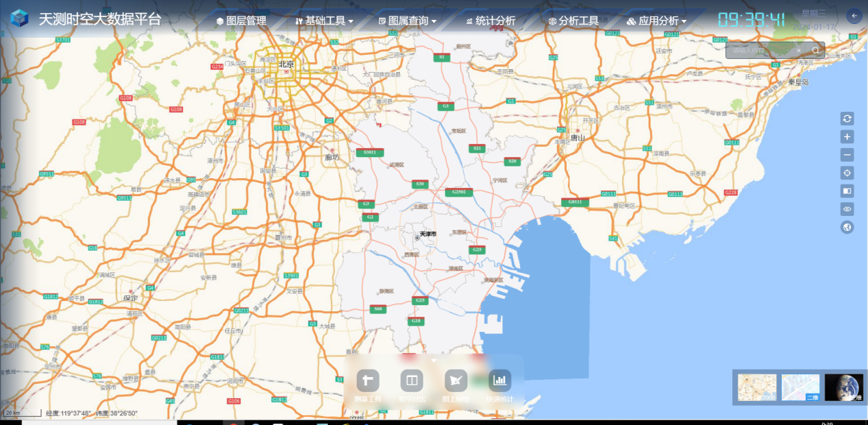Viewport: 868px width, 425px height.
Task: Open the 分析工具 menu
Action: click(x=573, y=21)
